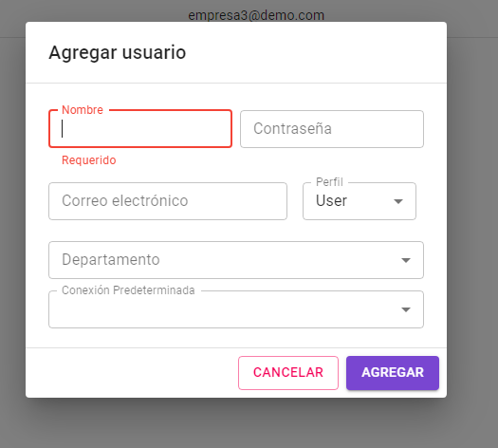Open the Conexión Predeterminada dropdown
Viewport: 498px width, 448px height.
236,309
